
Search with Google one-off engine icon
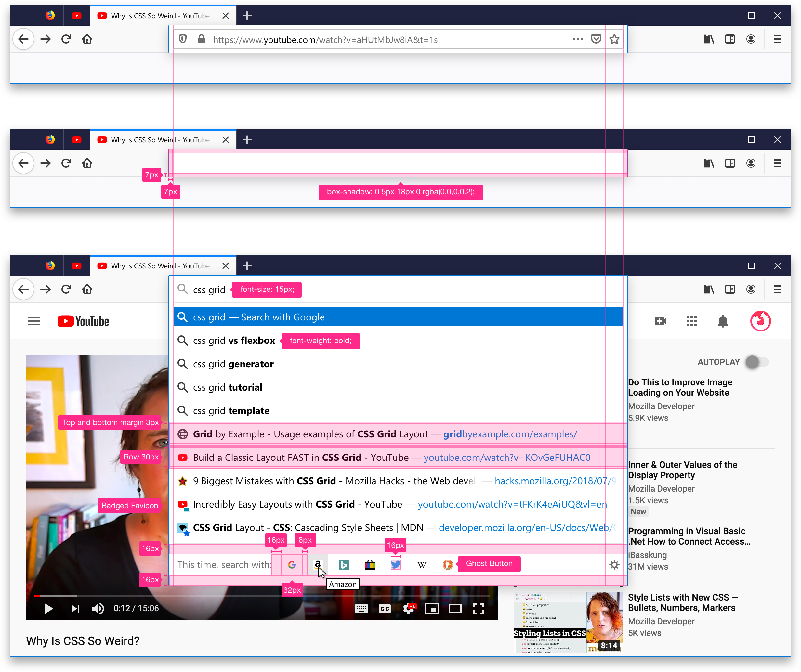[x=292, y=564]
